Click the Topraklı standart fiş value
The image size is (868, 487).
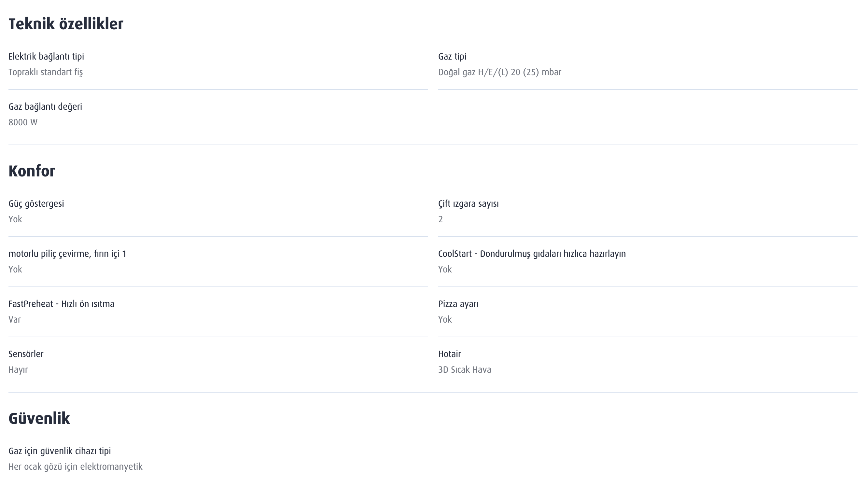point(46,73)
